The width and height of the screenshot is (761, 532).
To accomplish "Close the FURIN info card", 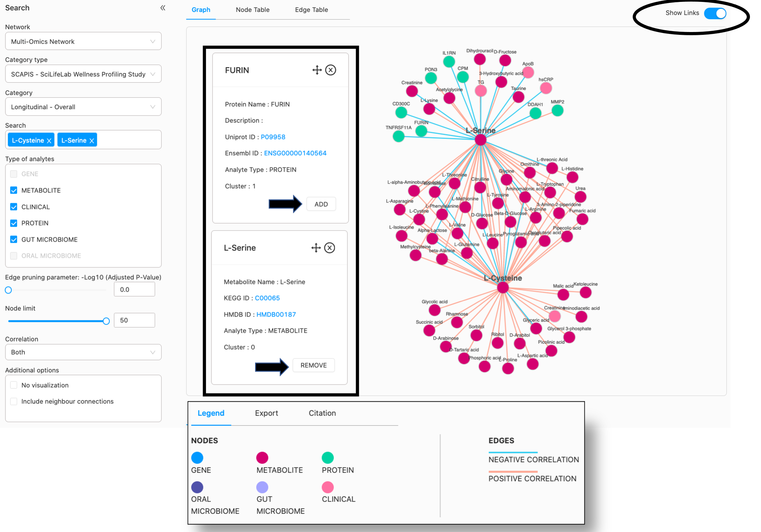I will [x=331, y=70].
